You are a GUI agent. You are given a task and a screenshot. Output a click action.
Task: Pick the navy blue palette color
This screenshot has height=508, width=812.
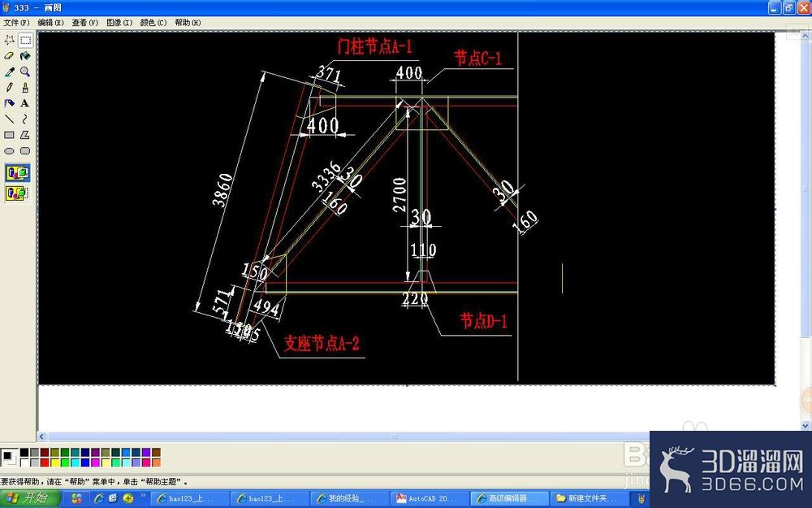(85, 453)
